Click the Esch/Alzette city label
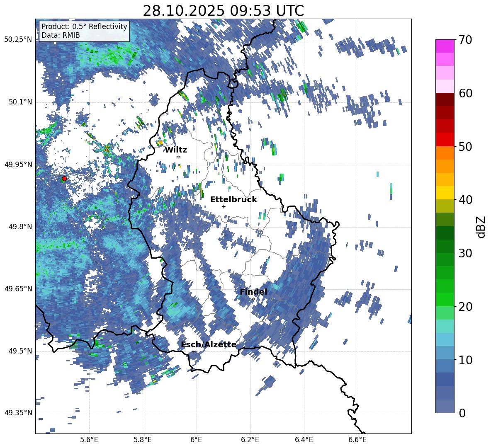Image resolution: width=491 pixels, height=448 pixels. (x=209, y=344)
